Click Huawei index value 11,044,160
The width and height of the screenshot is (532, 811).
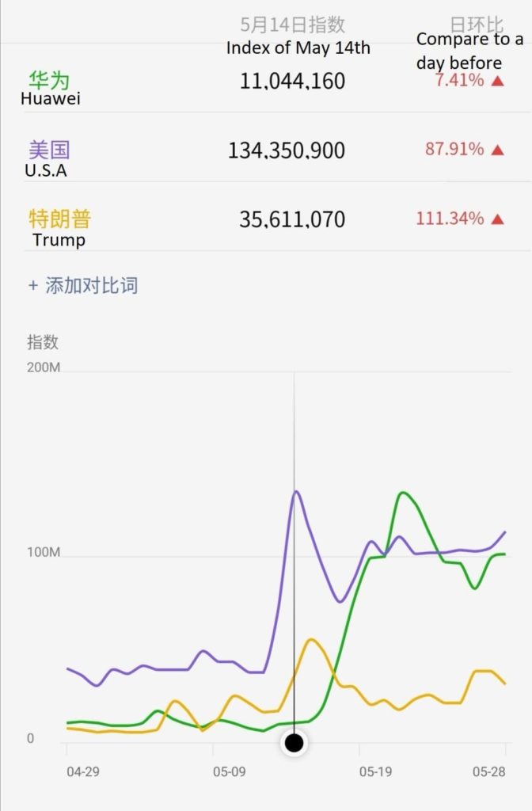click(x=292, y=81)
